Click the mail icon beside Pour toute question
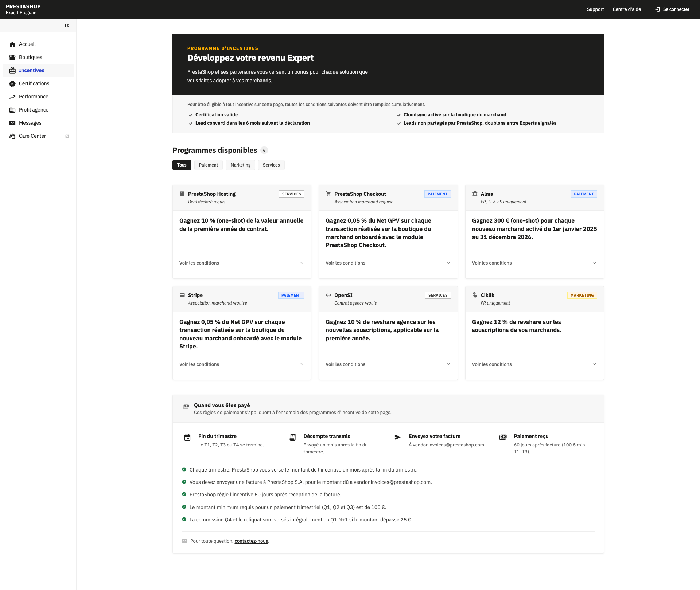This screenshot has width=700, height=590. (x=184, y=541)
